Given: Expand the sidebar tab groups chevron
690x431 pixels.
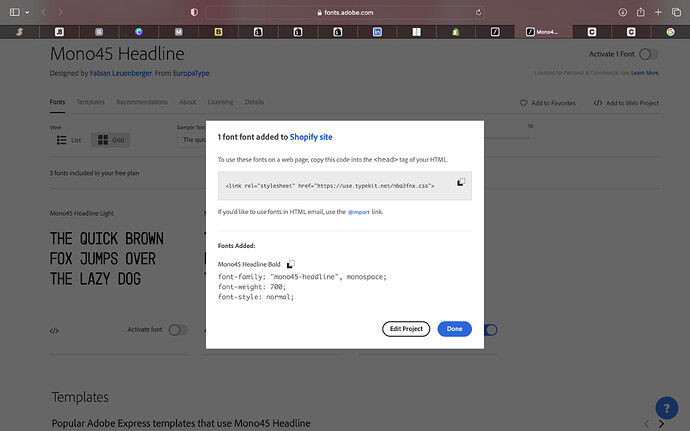Looking at the screenshot, I should pos(27,12).
